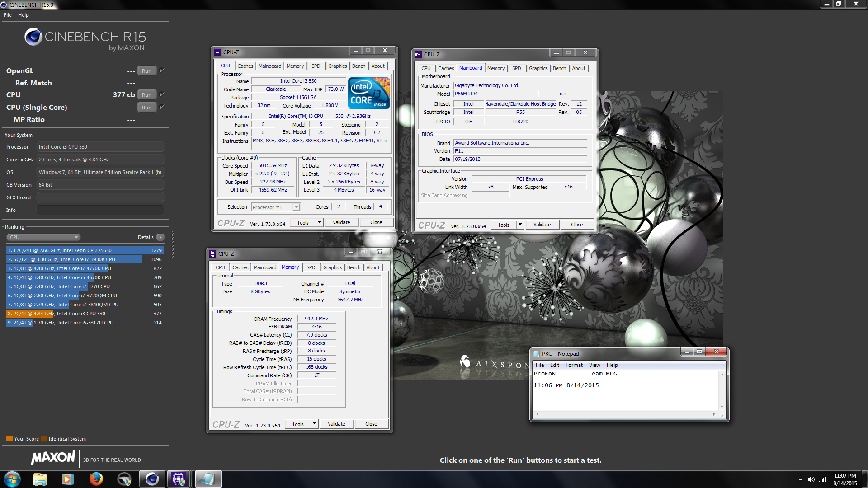868x488 pixels.
Task: Open Tools dropdown arrow in Mainboard window
Action: [520, 225]
